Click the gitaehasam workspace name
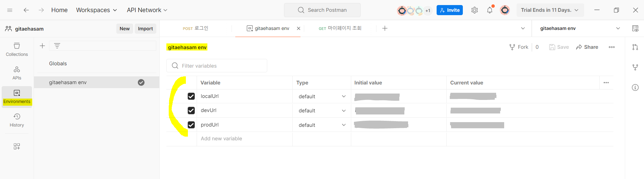 29,29
